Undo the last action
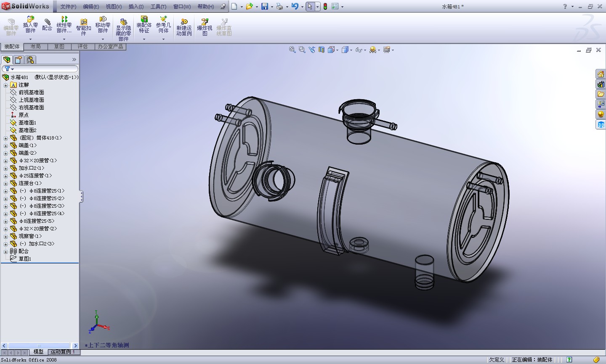Image resolution: width=606 pixels, height=364 pixels. pyautogui.click(x=295, y=6)
